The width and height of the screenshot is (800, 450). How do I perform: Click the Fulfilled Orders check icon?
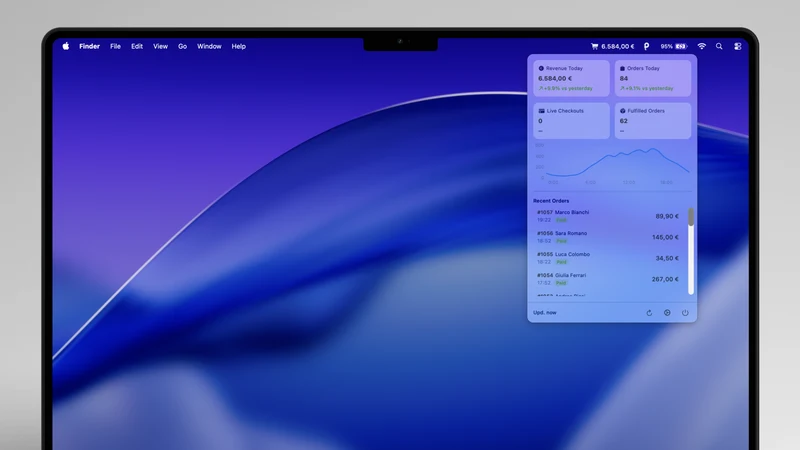[622, 111]
